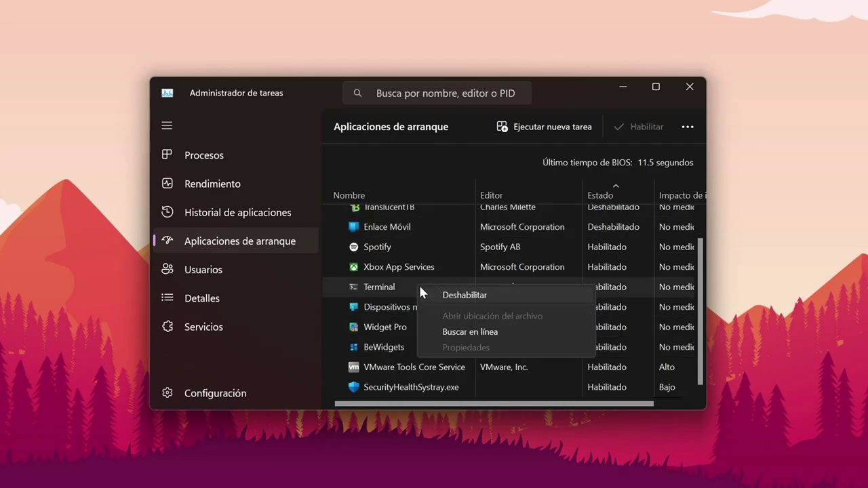Click Widget Pro name text
Viewport: 868px width, 488px height.
pos(384,327)
